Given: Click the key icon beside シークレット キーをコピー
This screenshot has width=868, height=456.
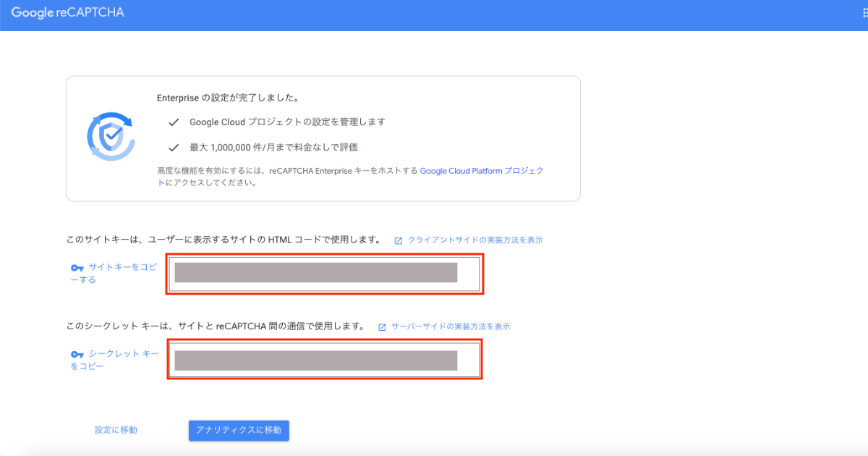Looking at the screenshot, I should tap(77, 355).
